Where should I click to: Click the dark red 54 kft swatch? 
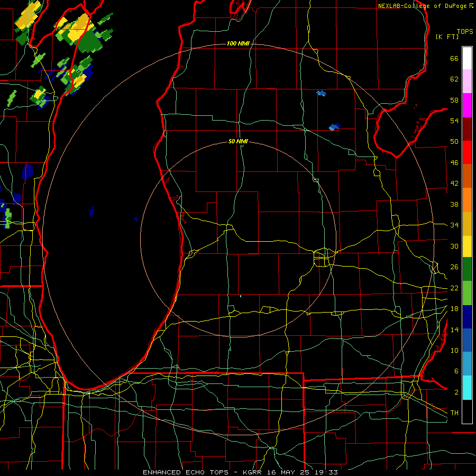[x=467, y=129]
